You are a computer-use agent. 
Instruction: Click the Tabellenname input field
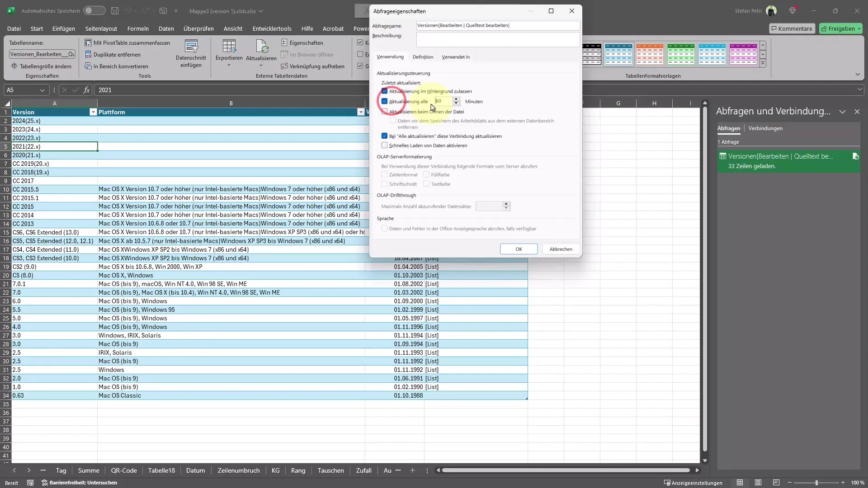[x=42, y=54]
